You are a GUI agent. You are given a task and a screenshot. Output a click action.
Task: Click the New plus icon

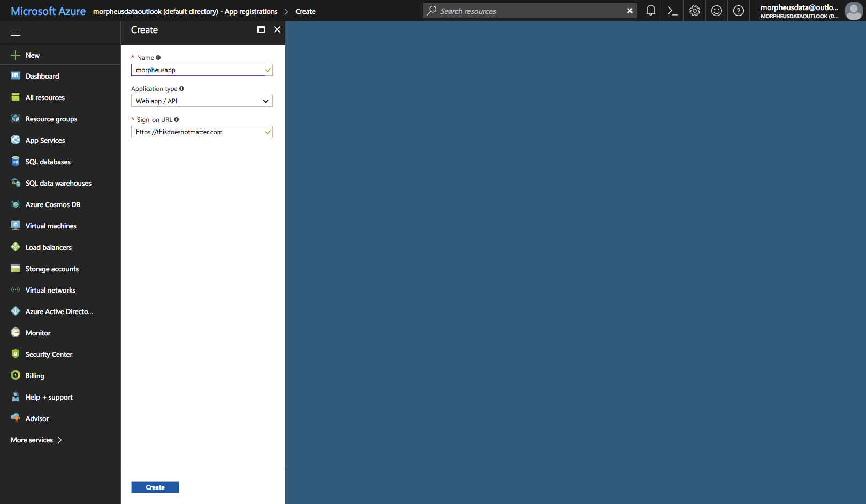16,55
